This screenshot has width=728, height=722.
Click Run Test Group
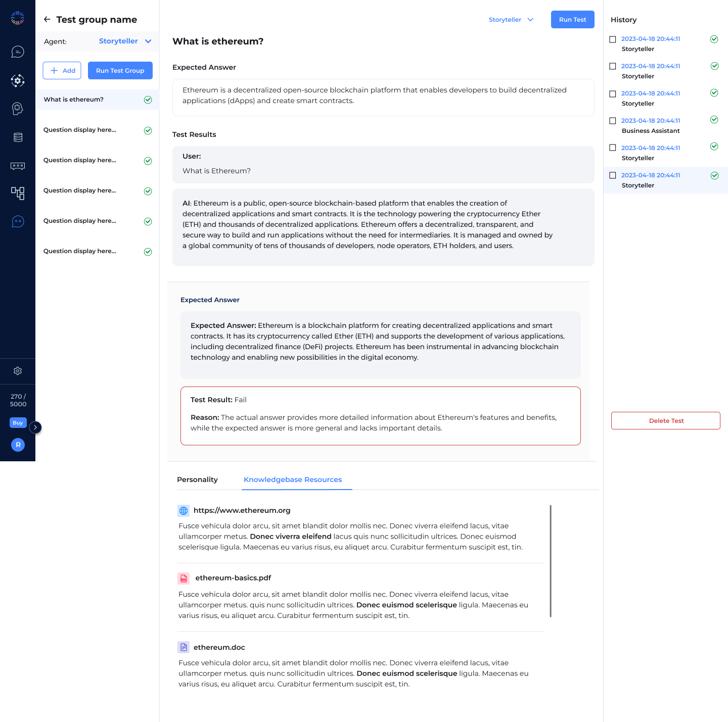coord(120,71)
